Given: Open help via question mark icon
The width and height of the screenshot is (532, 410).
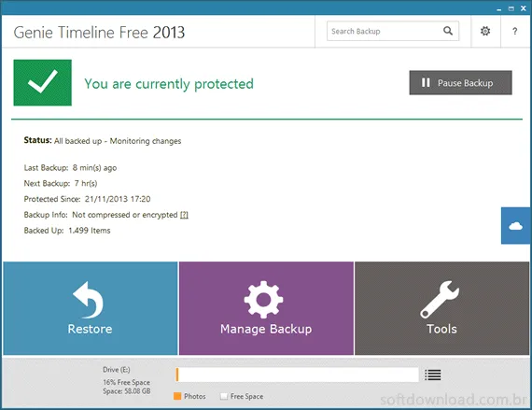Looking at the screenshot, I should 514,31.
